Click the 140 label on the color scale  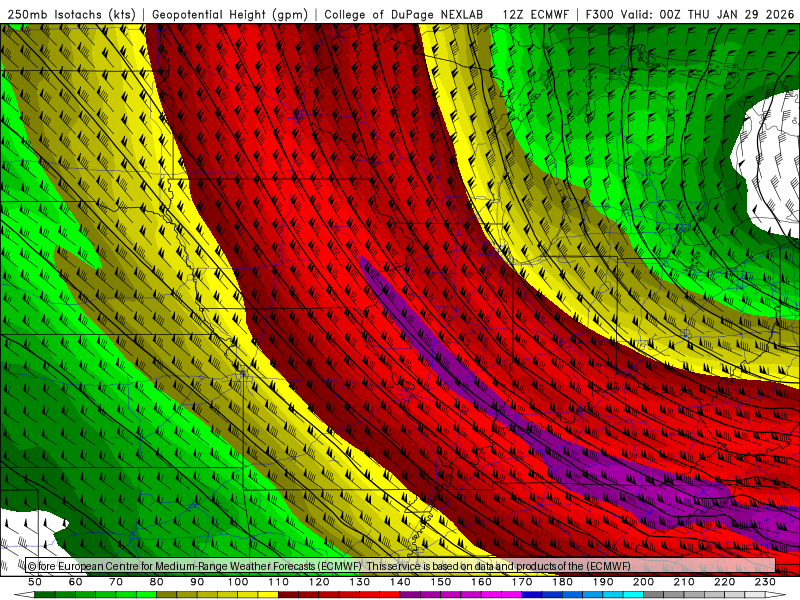400,582
